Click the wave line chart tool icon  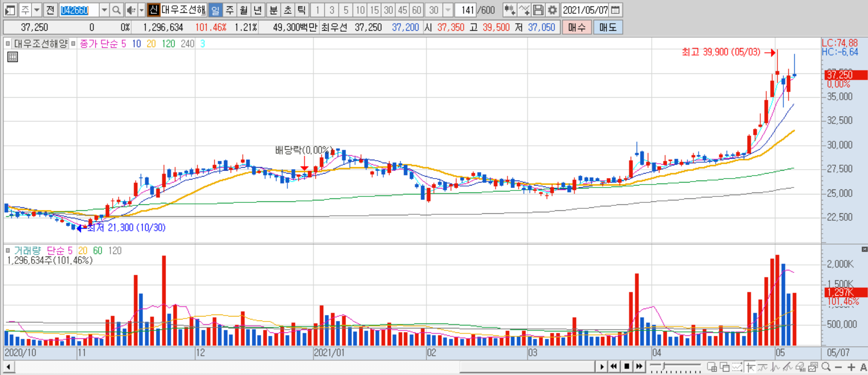click(x=775, y=367)
